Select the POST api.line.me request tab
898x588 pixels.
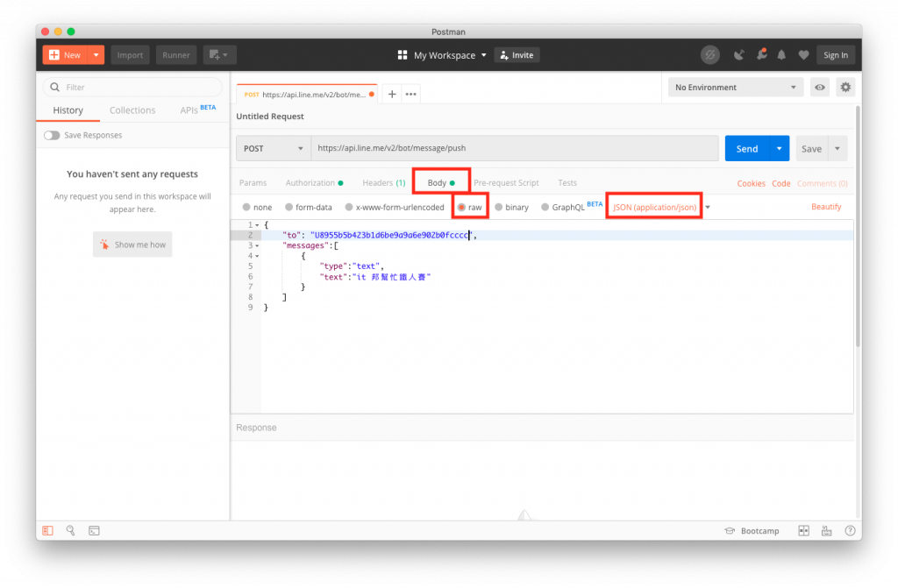click(306, 95)
